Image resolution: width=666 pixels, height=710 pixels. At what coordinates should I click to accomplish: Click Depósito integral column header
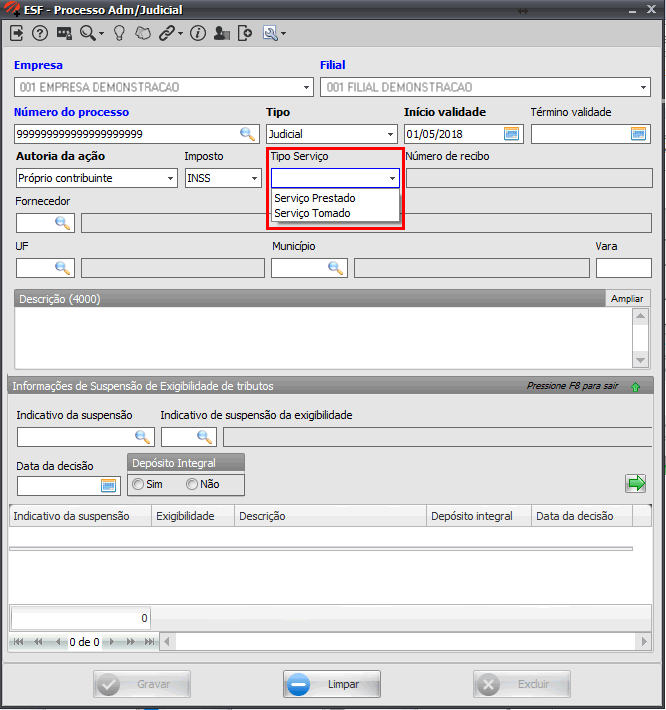(479, 516)
